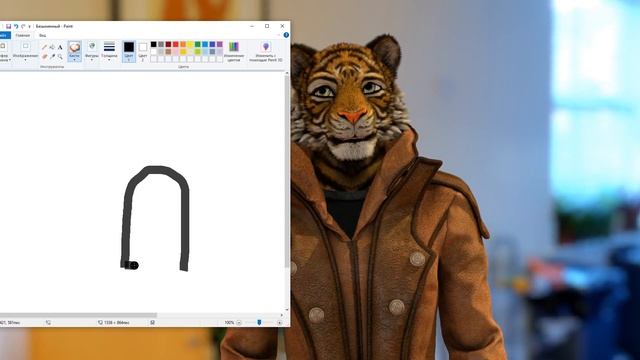Pick the black swatch in the palette

[153, 44]
